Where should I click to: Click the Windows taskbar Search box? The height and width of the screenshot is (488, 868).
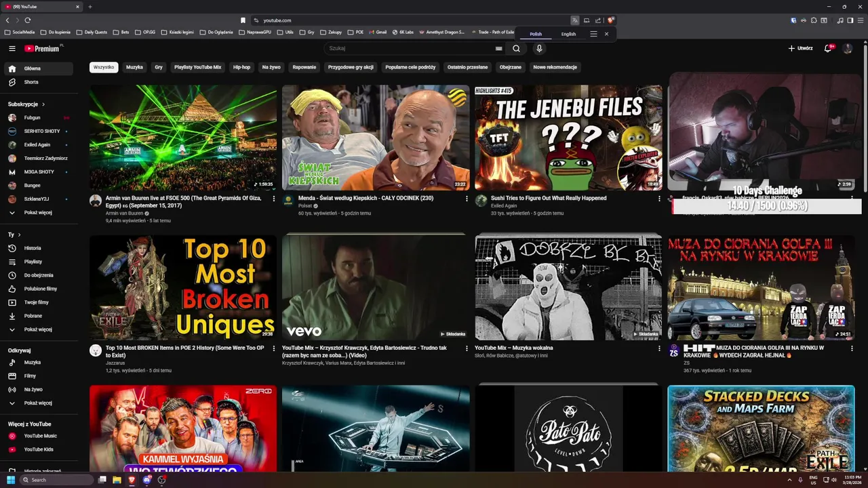pyautogui.click(x=56, y=480)
